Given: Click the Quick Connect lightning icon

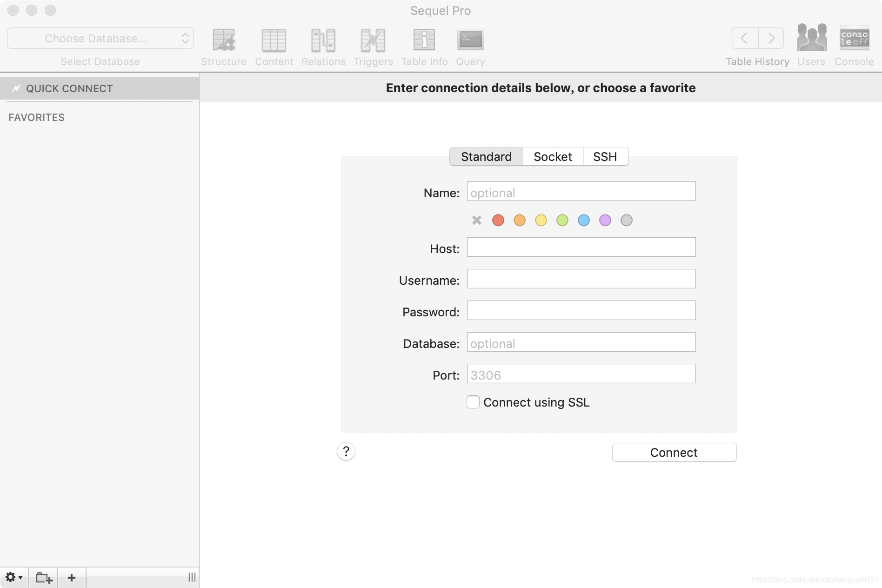Looking at the screenshot, I should (16, 88).
